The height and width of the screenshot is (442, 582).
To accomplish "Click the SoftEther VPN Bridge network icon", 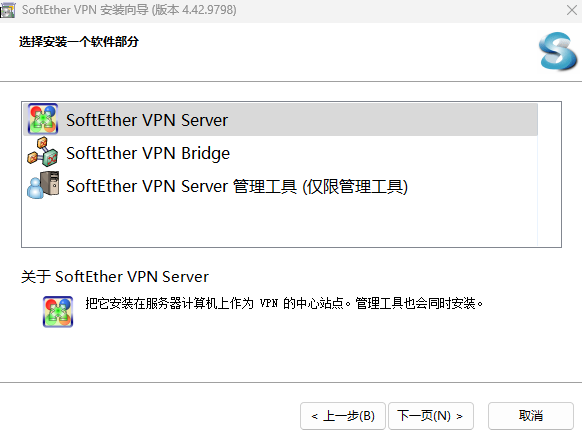I will coord(43,152).
